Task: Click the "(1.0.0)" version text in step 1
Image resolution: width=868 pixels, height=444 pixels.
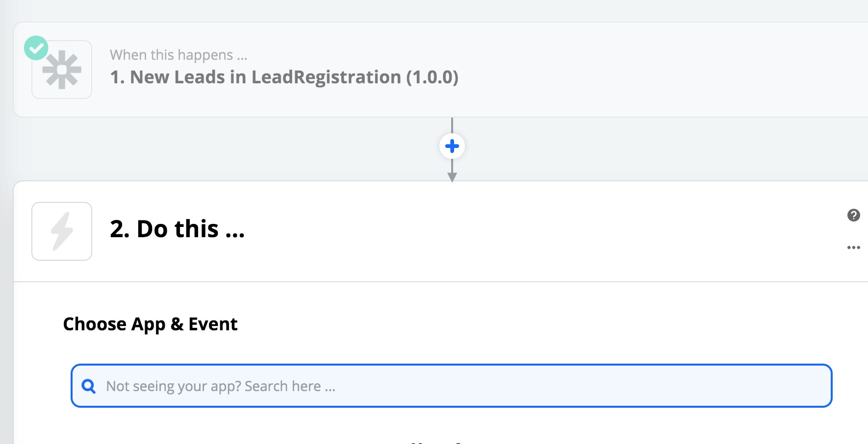Action: [x=432, y=77]
